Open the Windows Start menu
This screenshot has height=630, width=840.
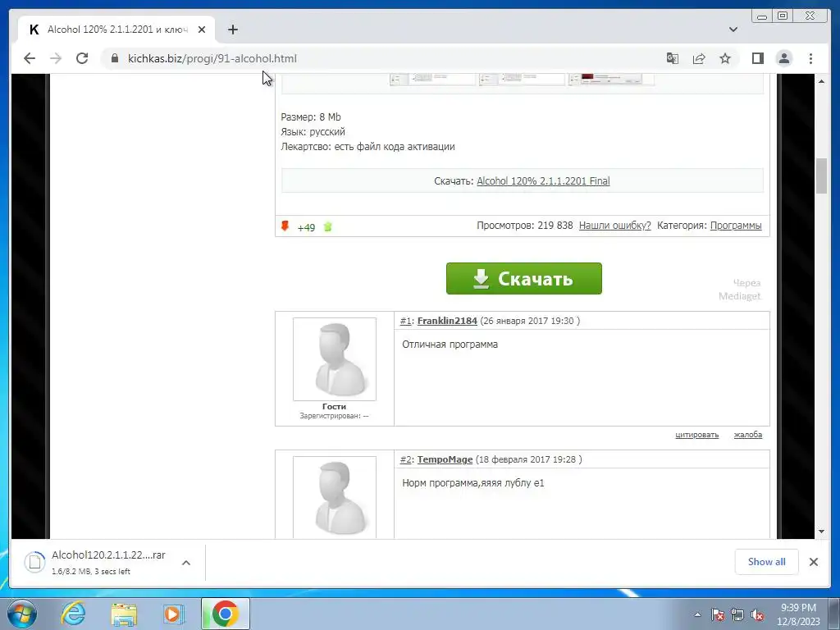[22, 614]
